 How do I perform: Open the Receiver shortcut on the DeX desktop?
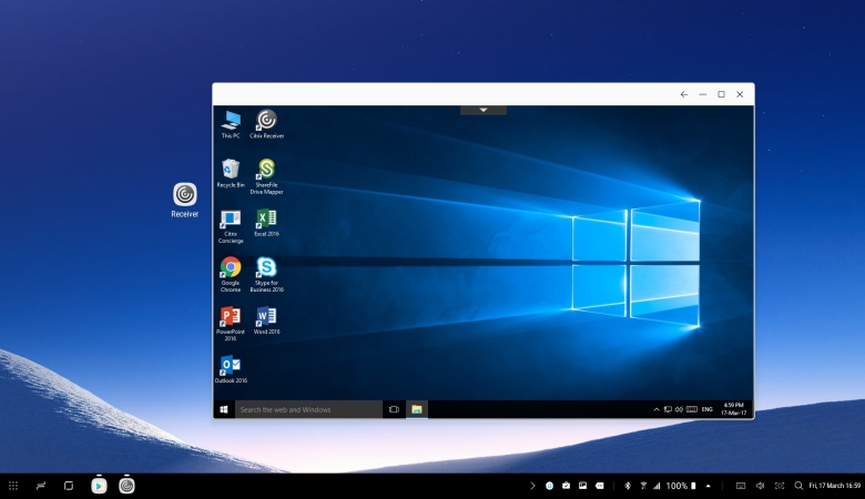point(185,195)
